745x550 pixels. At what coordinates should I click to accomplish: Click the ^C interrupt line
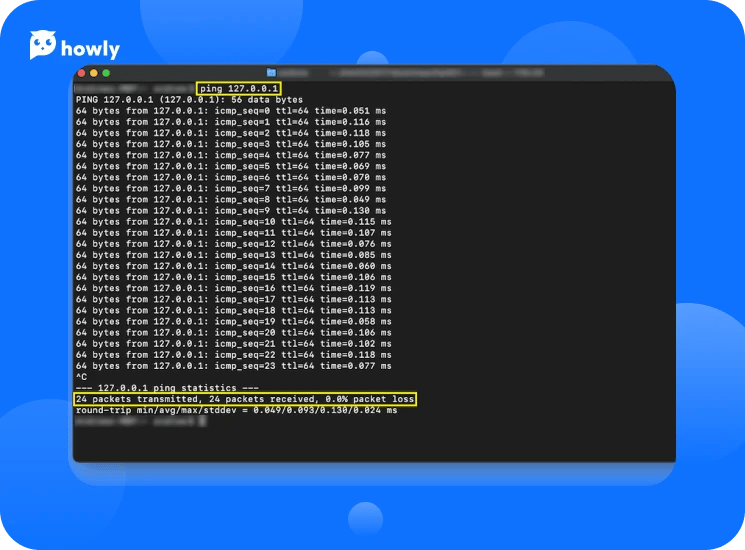pyautogui.click(x=81, y=377)
